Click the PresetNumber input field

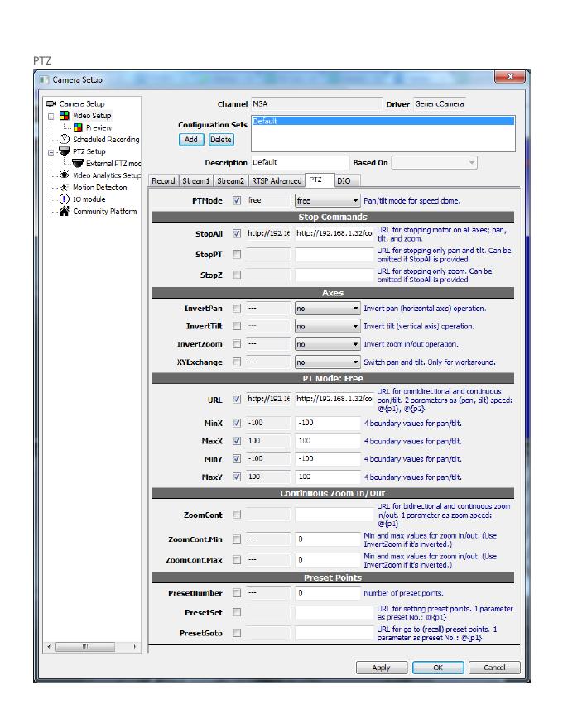(328, 593)
